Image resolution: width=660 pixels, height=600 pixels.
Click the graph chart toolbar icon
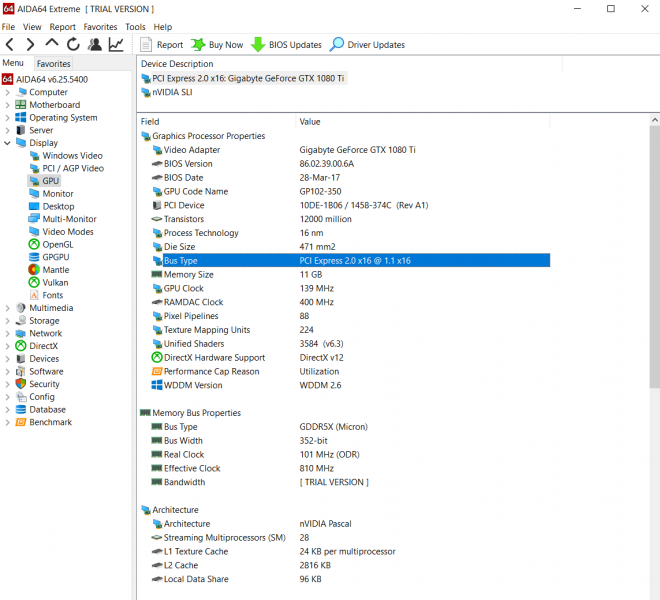coord(117,45)
